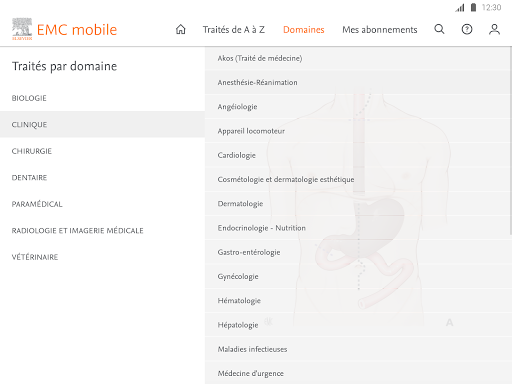Screen dimensions: 512x384
Task: Open the help question mark icon
Action: 467,29
